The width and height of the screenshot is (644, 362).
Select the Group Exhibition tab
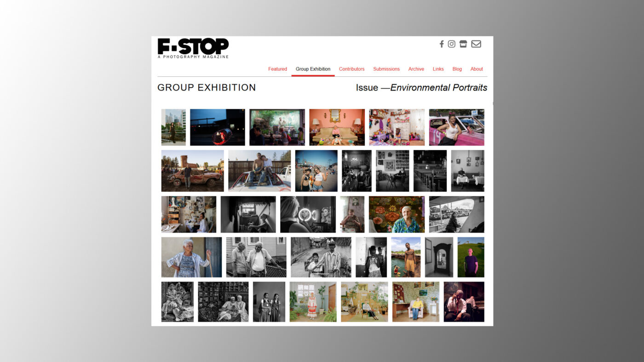[313, 69]
